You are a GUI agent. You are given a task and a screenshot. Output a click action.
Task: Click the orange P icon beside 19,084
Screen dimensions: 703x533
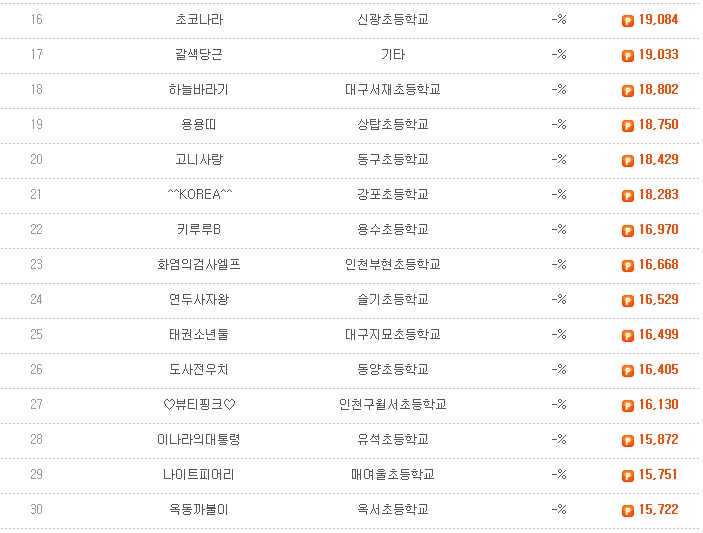click(x=628, y=21)
